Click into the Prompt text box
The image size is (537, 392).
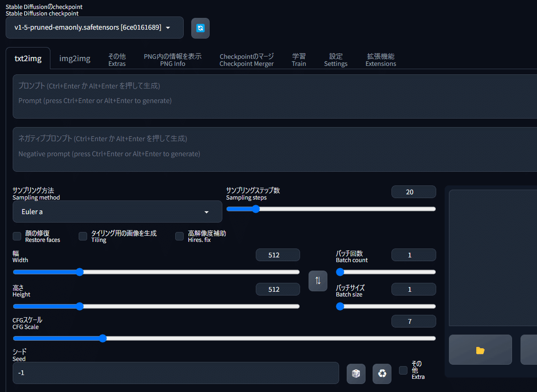coord(275,96)
